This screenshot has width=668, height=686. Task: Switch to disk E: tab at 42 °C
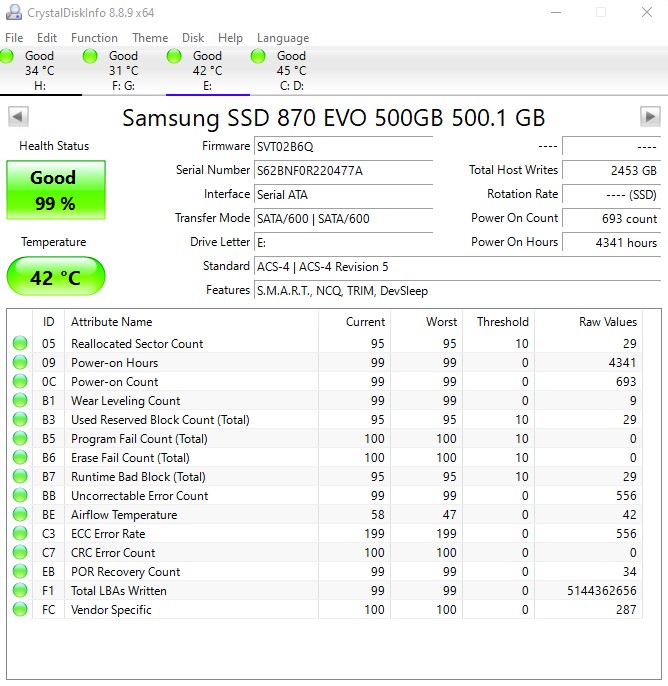208,70
